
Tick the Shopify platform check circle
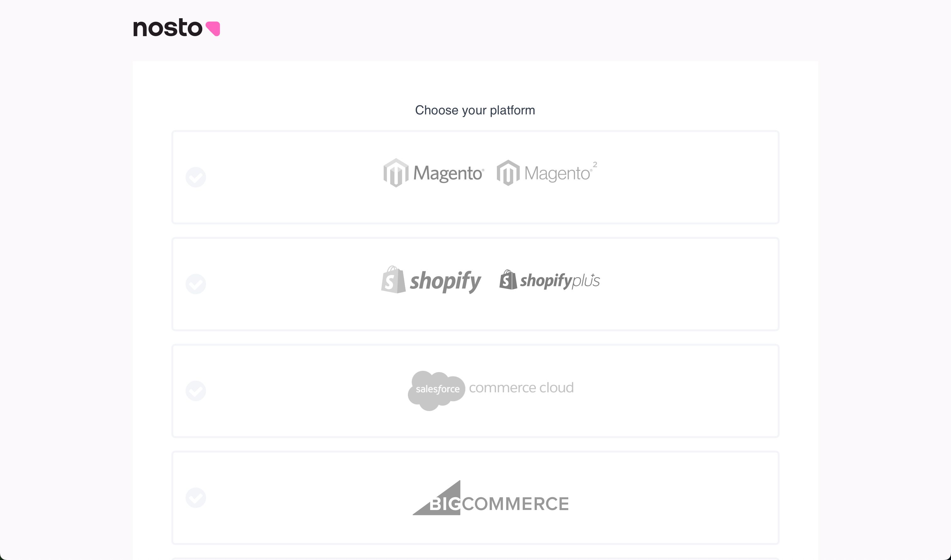(196, 284)
